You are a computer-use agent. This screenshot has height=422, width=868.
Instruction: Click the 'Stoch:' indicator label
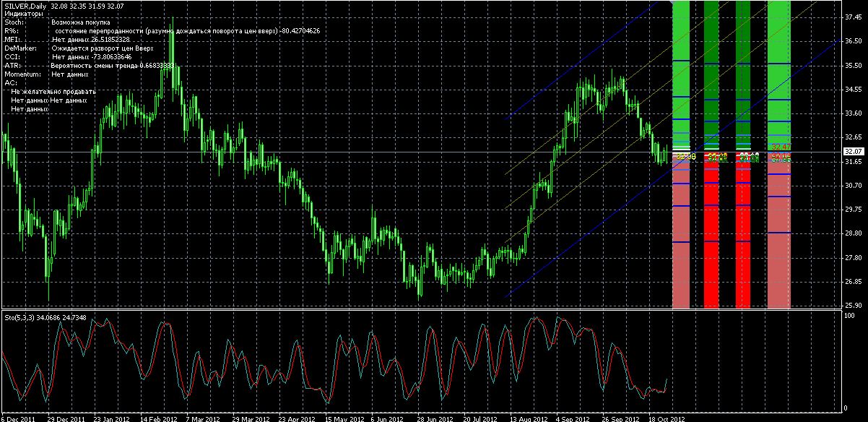tap(14, 22)
